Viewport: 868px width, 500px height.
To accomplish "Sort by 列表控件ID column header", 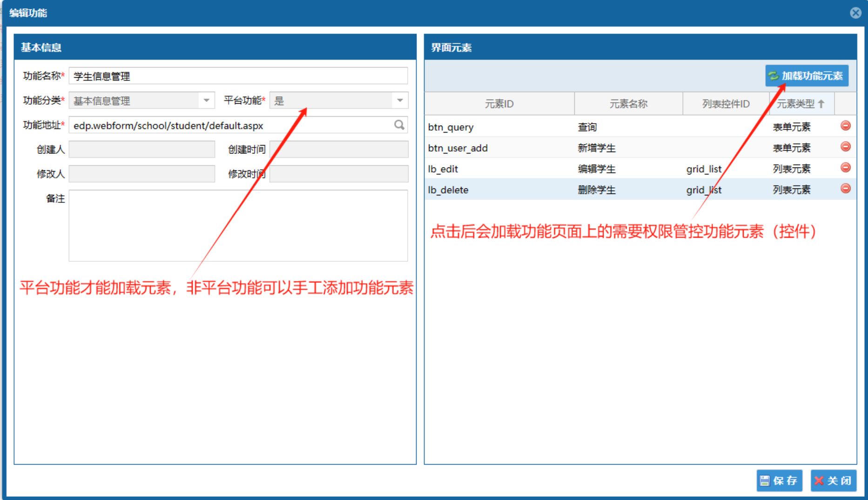I will pyautogui.click(x=726, y=104).
